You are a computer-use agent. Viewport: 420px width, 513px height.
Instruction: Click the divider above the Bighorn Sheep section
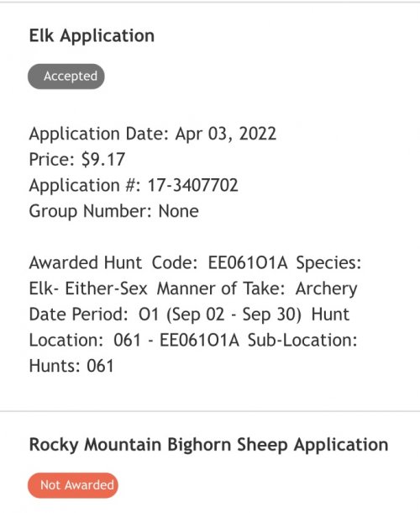tap(210, 410)
